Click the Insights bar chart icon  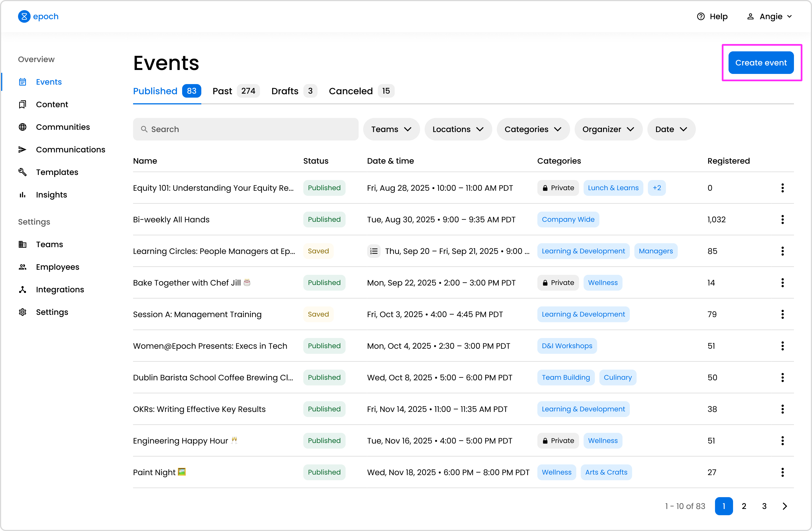(x=23, y=195)
